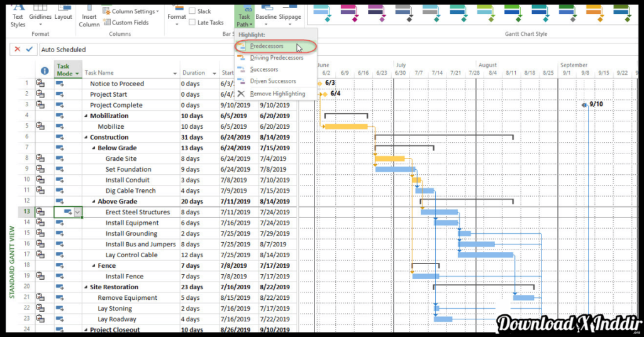The image size is (644, 337).
Task: Choose Remove Highlighting in the menu
Action: click(277, 94)
